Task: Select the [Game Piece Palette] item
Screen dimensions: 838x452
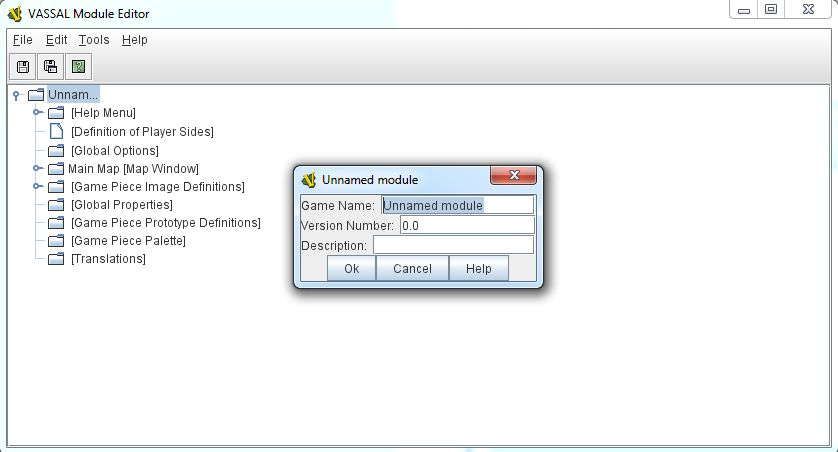Action: pyautogui.click(x=128, y=241)
